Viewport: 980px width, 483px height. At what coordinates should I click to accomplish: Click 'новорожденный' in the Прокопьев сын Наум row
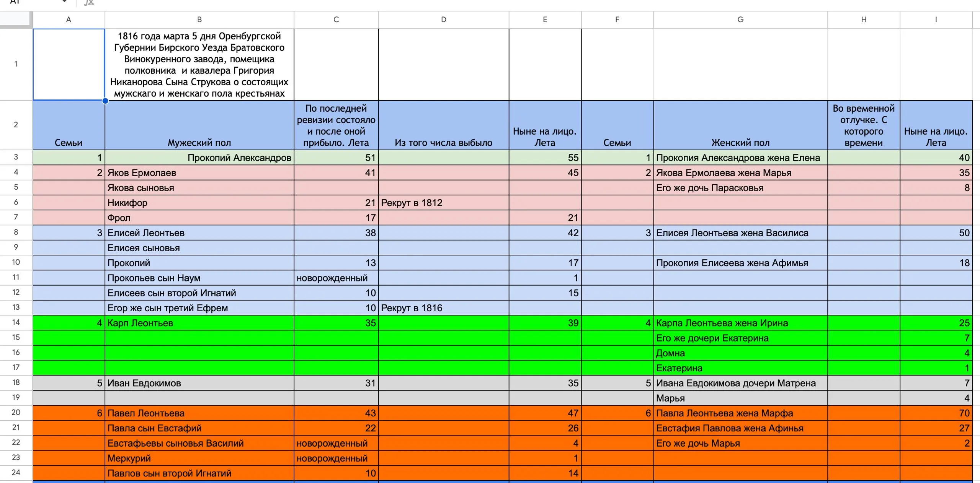pos(336,278)
